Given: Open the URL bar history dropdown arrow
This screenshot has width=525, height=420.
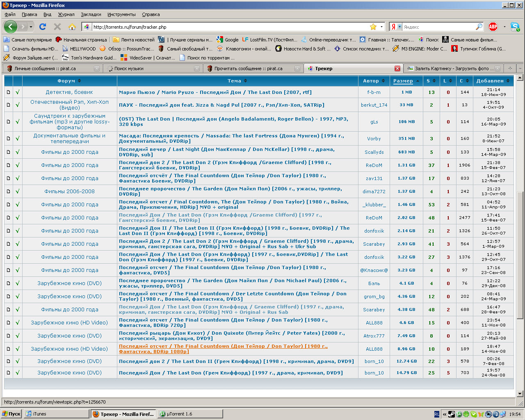Looking at the screenshot, I should click(381, 27).
